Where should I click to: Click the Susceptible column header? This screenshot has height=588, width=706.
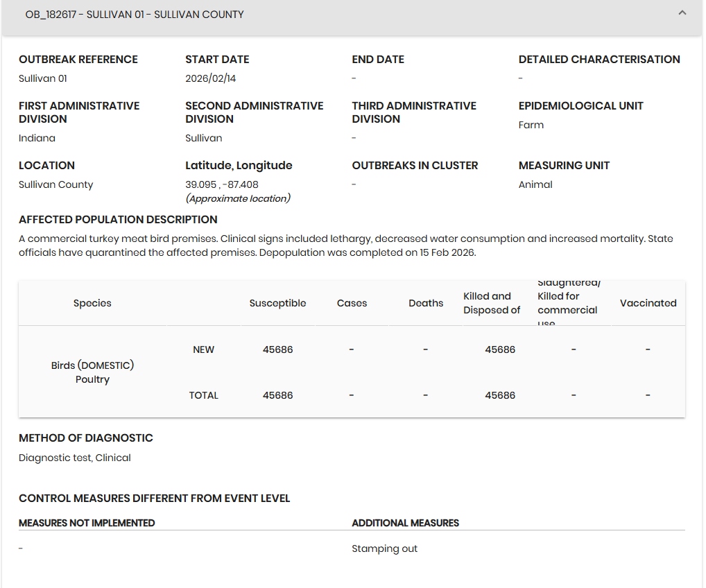coord(277,303)
